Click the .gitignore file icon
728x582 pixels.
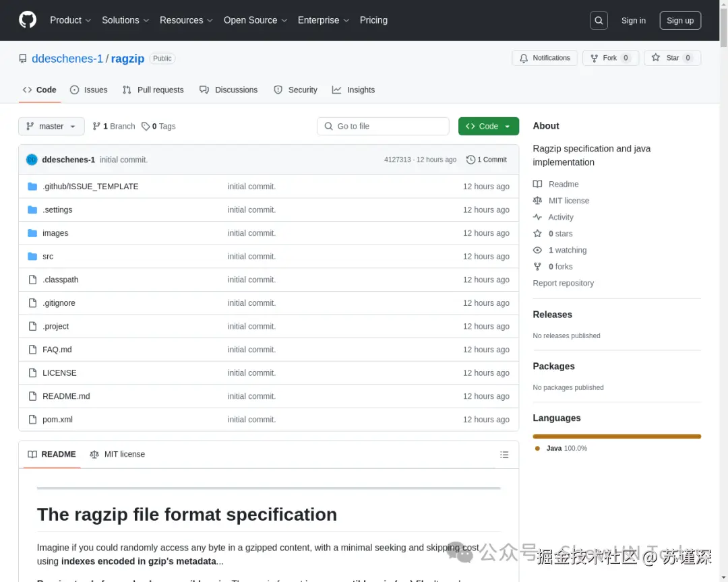[32, 302]
